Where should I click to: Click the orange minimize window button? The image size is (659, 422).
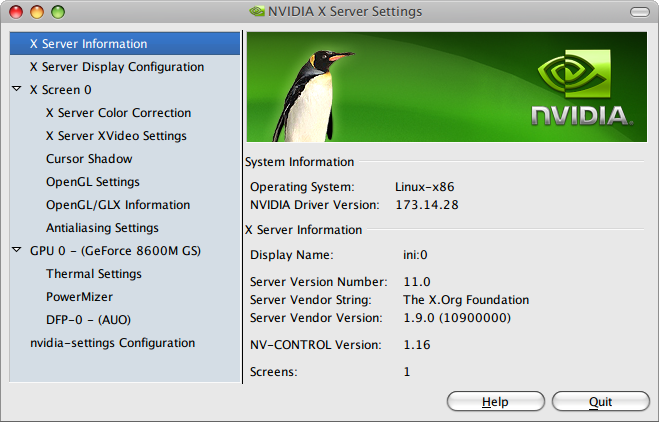pos(37,12)
